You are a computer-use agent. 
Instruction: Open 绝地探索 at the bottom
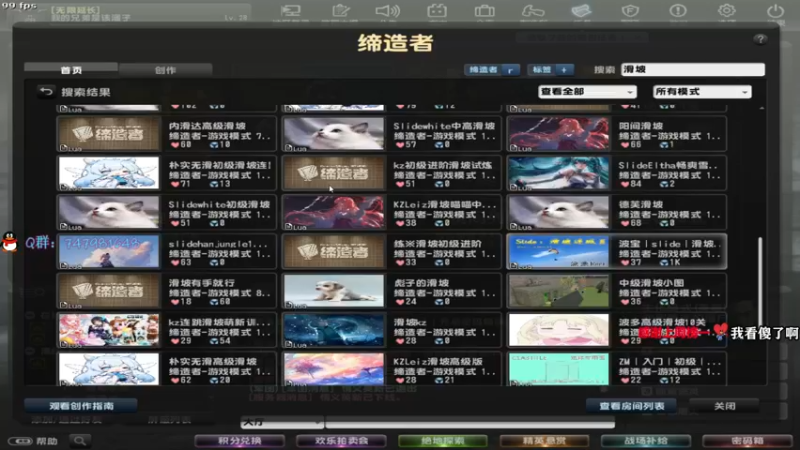[443, 441]
